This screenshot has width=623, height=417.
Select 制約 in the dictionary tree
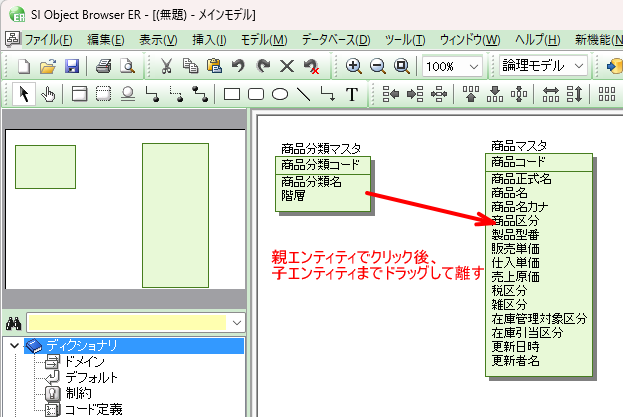coord(78,393)
